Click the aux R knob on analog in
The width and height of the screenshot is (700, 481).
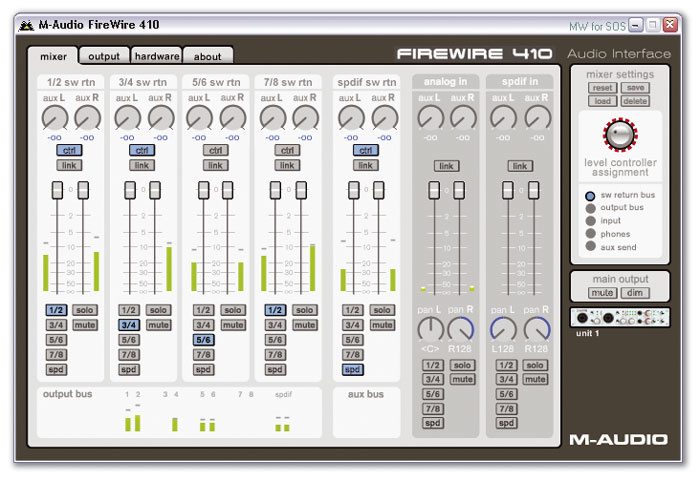click(463, 119)
